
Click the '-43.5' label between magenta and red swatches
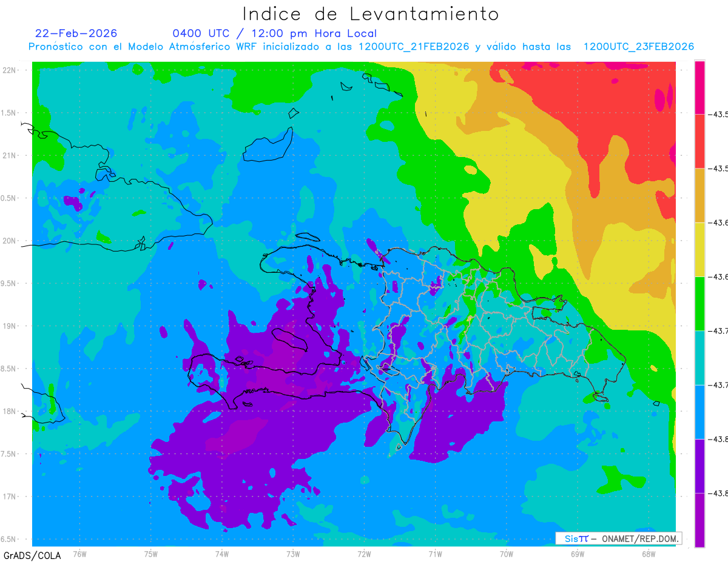pyautogui.click(x=718, y=114)
